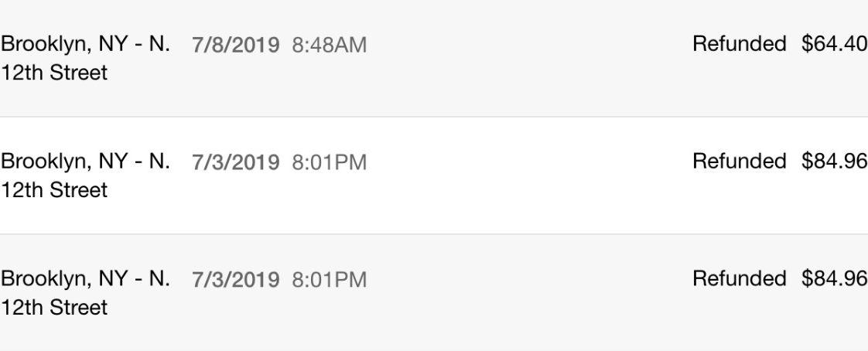Select $84.96 amount in the last gray row
Viewport: 868px width, 351px height.
click(834, 278)
